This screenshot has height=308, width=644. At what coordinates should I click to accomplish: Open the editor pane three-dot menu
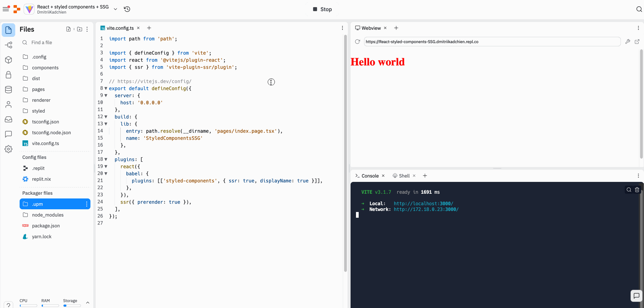point(342,28)
